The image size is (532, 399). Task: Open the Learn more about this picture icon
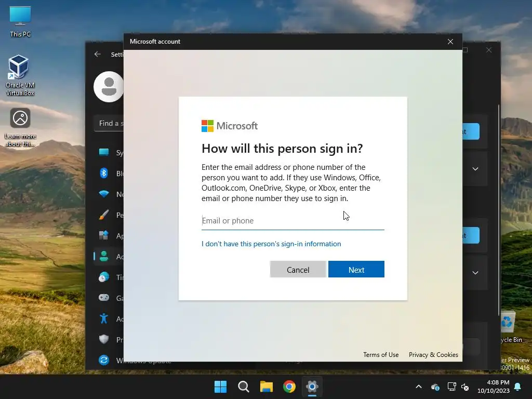[x=20, y=127]
